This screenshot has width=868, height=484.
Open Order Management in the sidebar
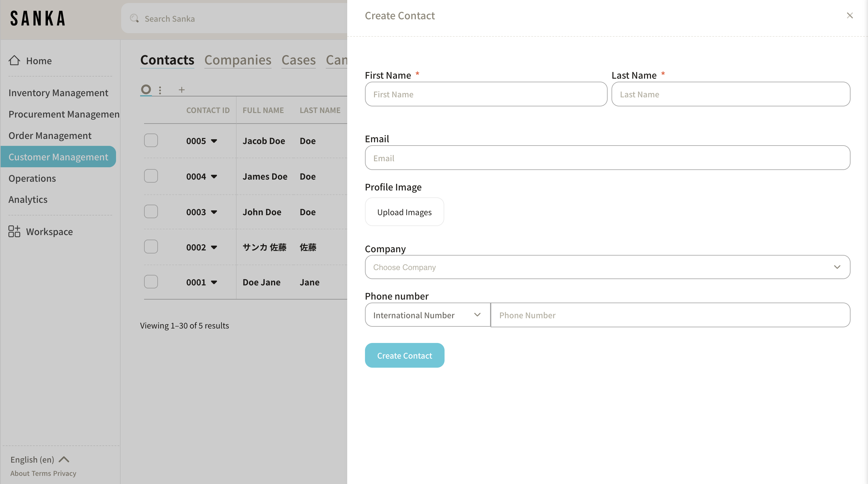(x=50, y=136)
